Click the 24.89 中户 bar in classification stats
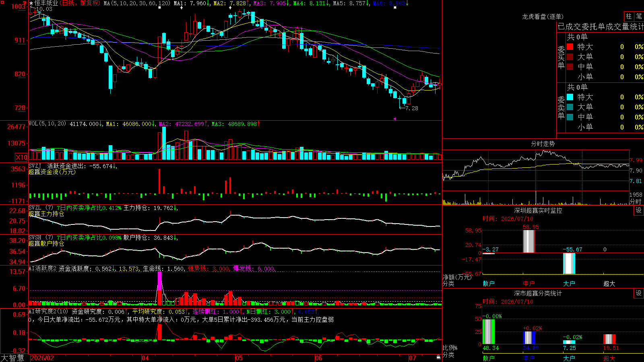 [528, 337]
